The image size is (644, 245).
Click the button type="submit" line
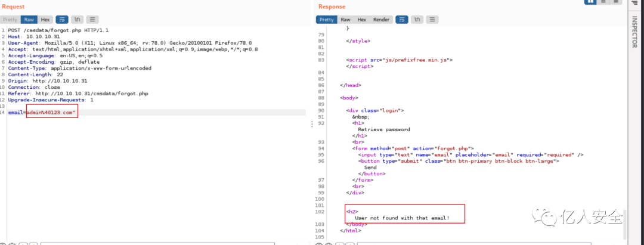pos(459,162)
